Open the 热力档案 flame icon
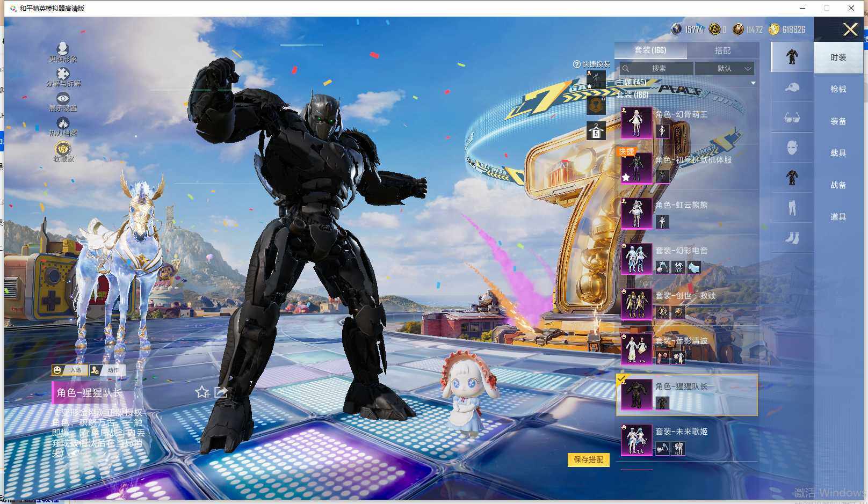Viewport: 868px width, 504px height. (x=63, y=123)
